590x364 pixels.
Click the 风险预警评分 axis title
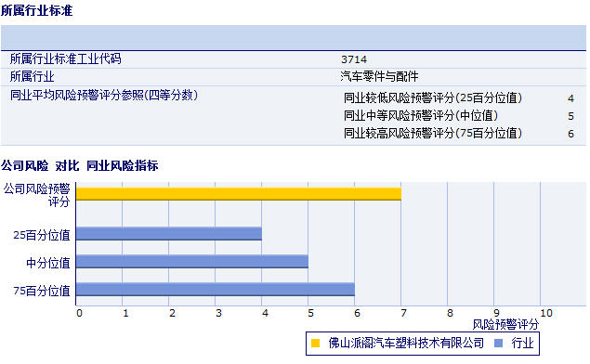[505, 324]
